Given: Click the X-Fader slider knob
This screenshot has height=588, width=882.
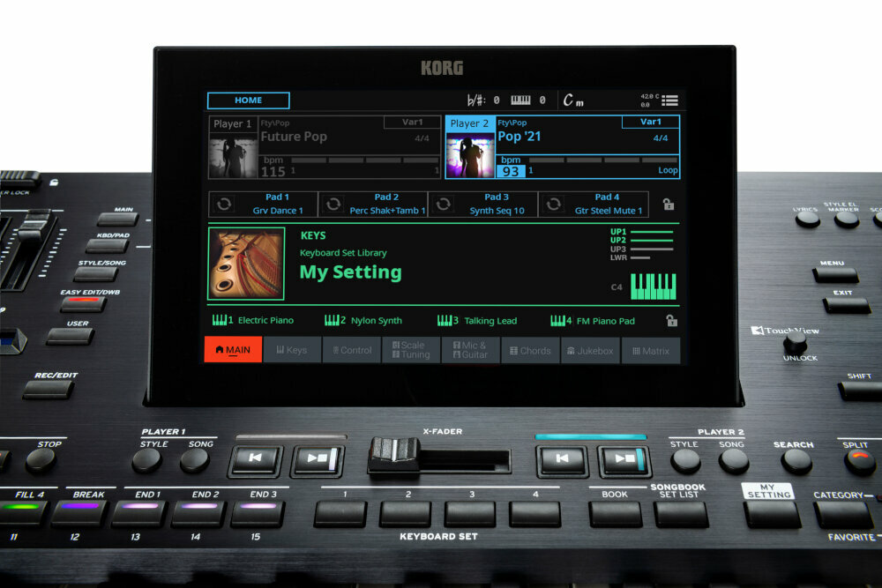Looking at the screenshot, I should pos(392,456).
